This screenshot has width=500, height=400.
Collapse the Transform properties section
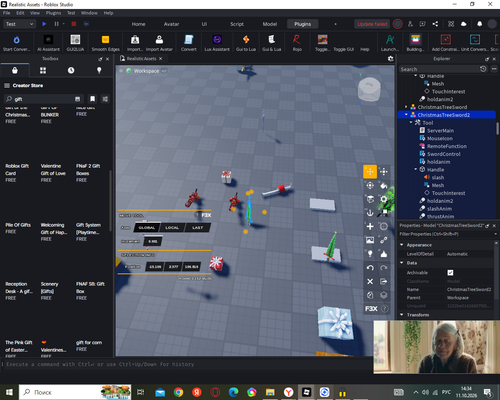click(402, 314)
